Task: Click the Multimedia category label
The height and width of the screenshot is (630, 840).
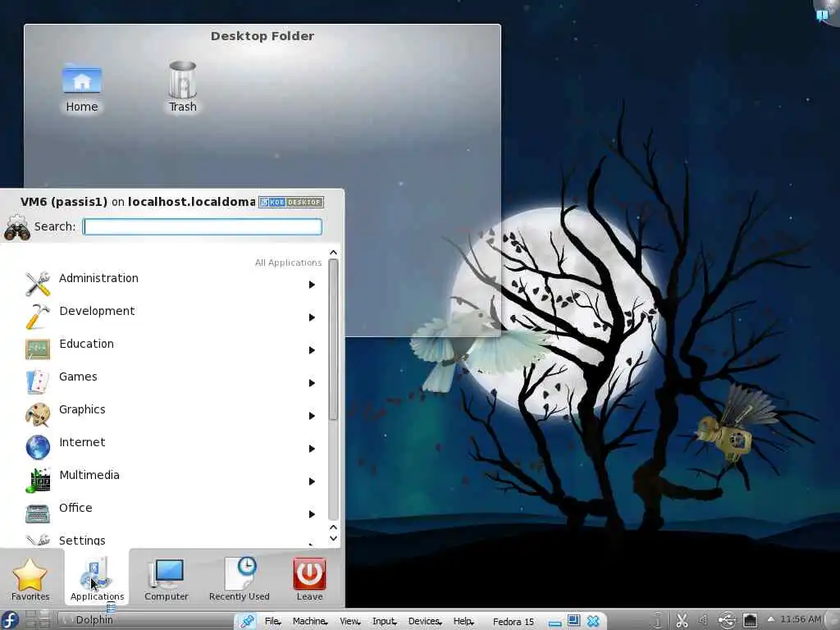Action: (89, 475)
